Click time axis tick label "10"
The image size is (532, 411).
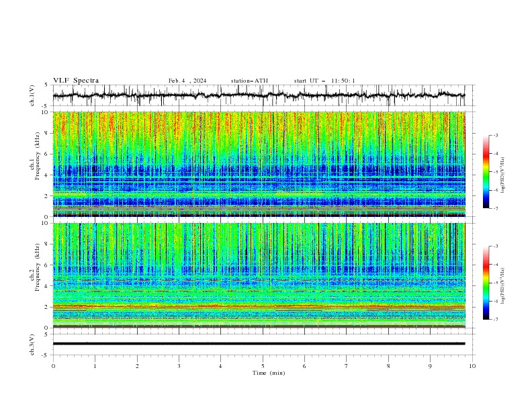tap(472, 366)
